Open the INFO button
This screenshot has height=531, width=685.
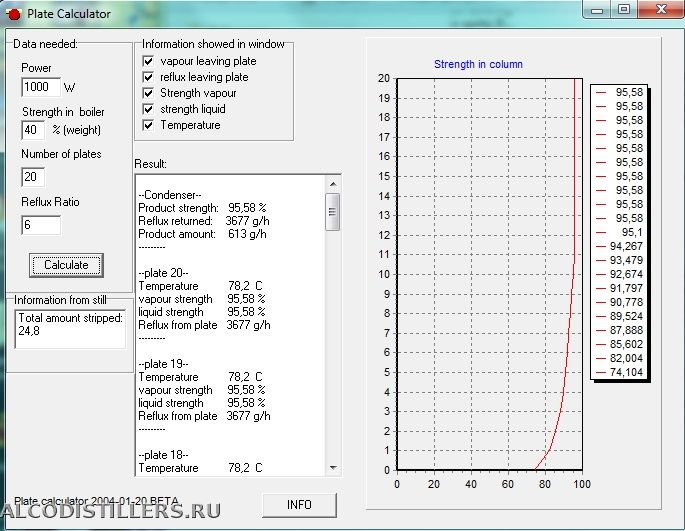point(299,505)
